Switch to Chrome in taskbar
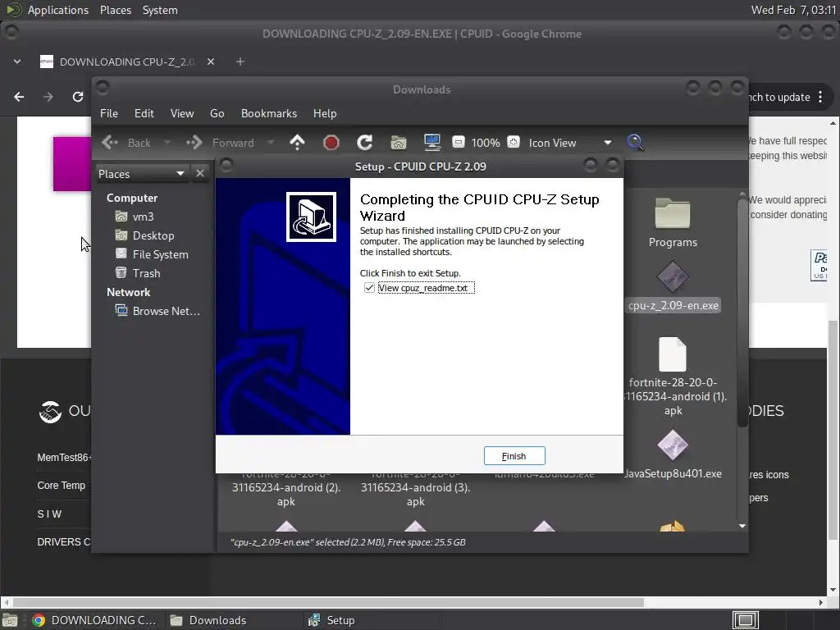This screenshot has width=840, height=630. click(x=95, y=620)
